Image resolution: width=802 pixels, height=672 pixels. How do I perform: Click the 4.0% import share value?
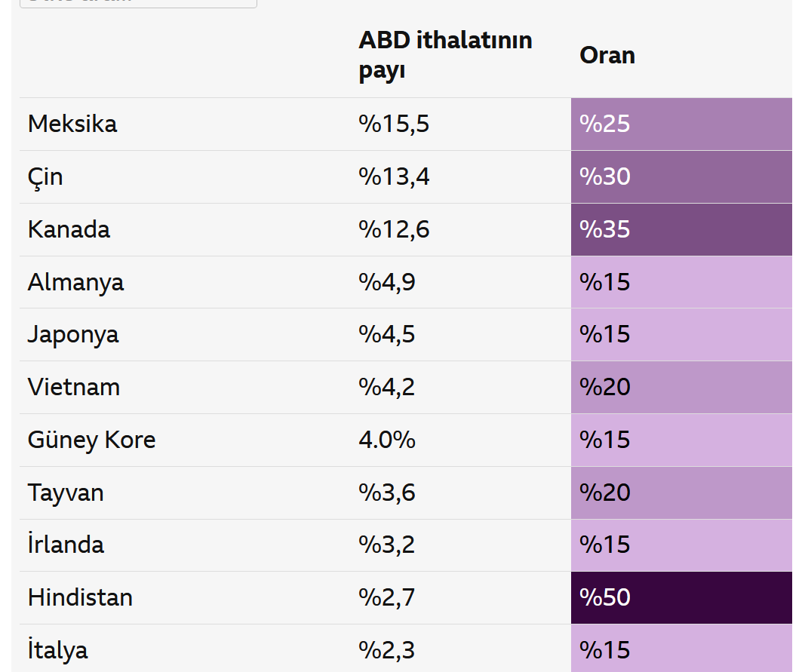coord(386,440)
